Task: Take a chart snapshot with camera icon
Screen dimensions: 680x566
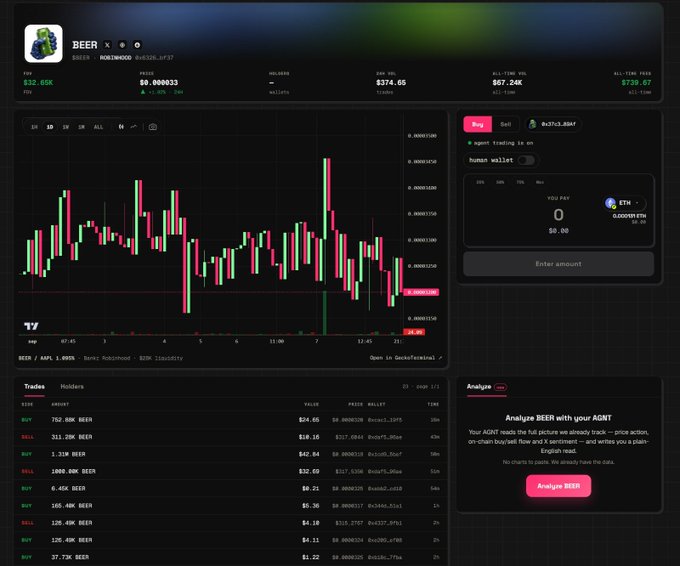Action: (153, 127)
